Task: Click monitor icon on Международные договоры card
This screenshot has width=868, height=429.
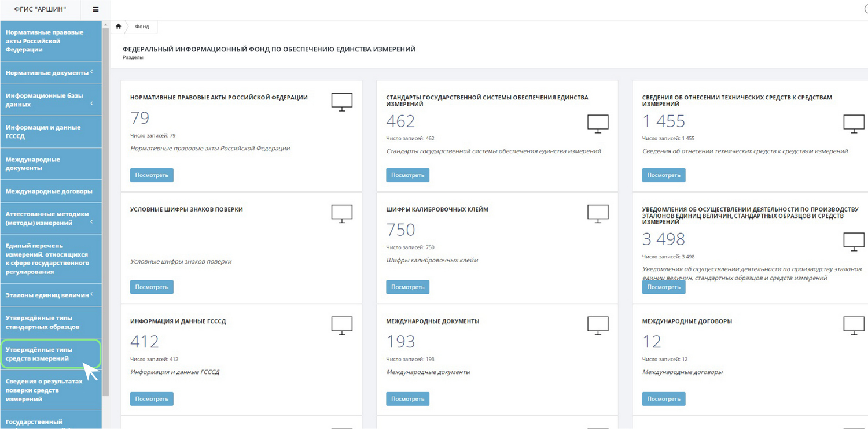Action: 854,326
